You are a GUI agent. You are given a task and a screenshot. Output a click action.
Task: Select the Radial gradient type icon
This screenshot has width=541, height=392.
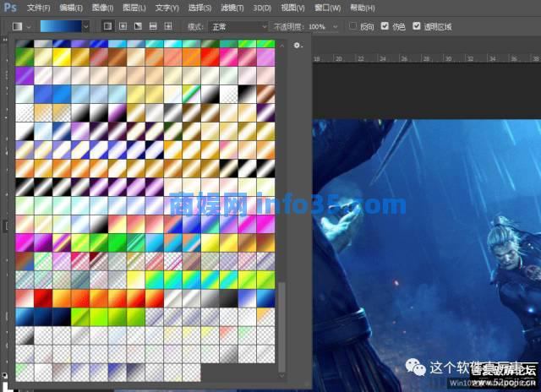[x=123, y=26]
